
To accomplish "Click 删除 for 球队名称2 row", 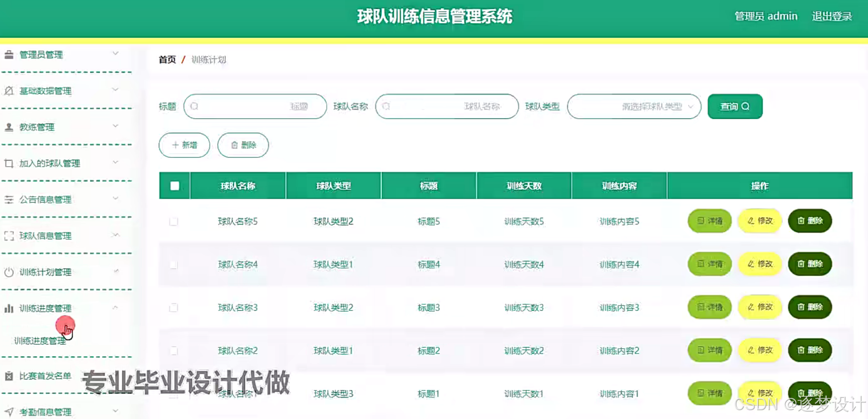I will point(810,350).
